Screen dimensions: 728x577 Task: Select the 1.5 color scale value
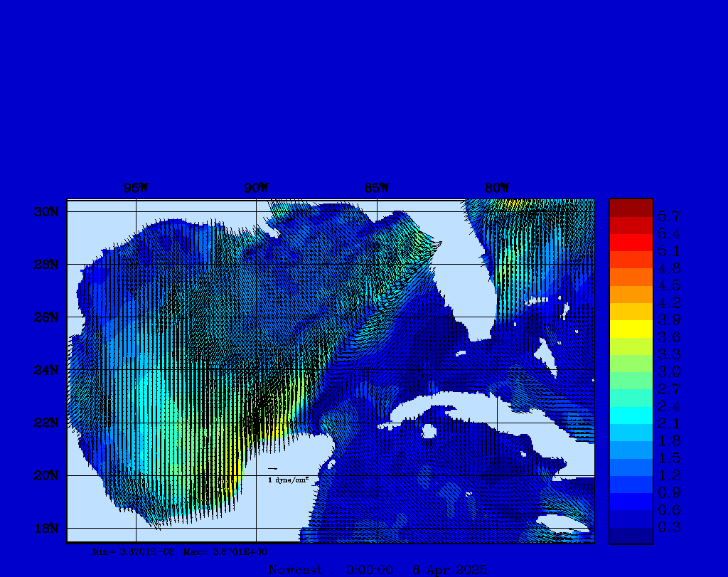669,458
